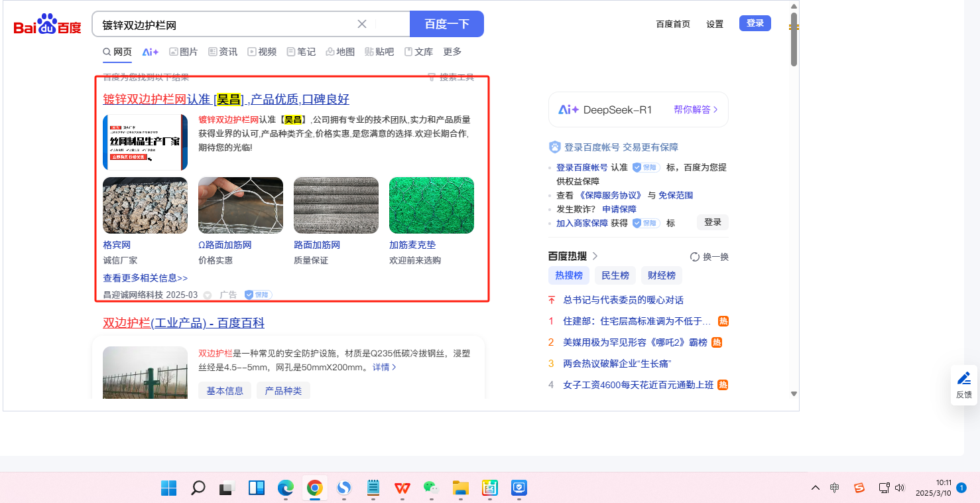
Task: Click the Sogou input tray icon
Action: [859, 488]
